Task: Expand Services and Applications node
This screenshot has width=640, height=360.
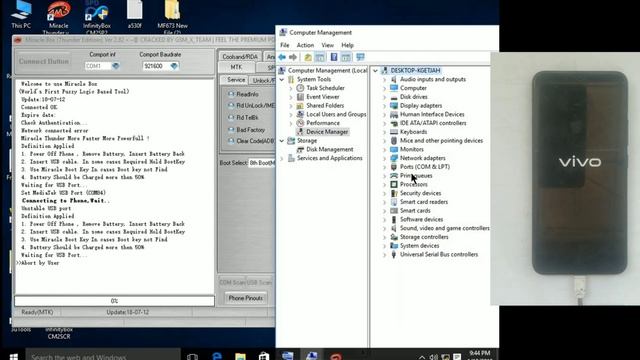Action: 282,158
